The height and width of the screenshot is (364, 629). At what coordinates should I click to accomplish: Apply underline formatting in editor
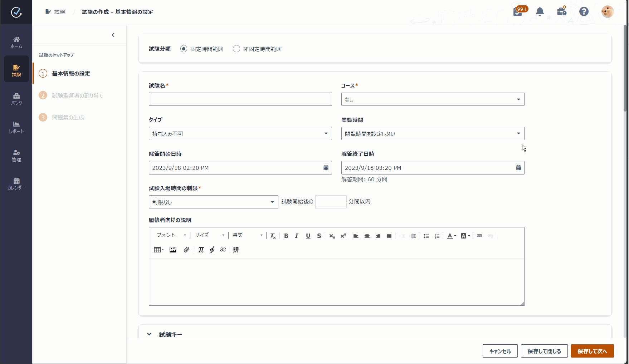point(308,236)
